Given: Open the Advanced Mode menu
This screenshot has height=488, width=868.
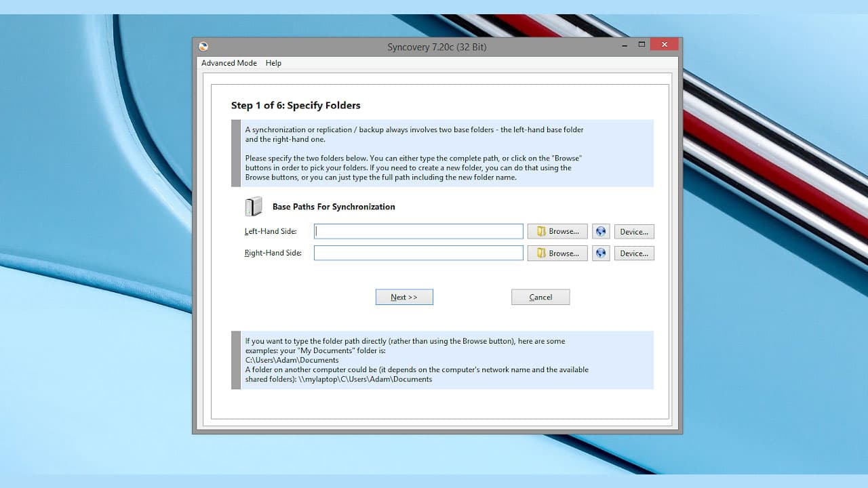Looking at the screenshot, I should (x=229, y=63).
